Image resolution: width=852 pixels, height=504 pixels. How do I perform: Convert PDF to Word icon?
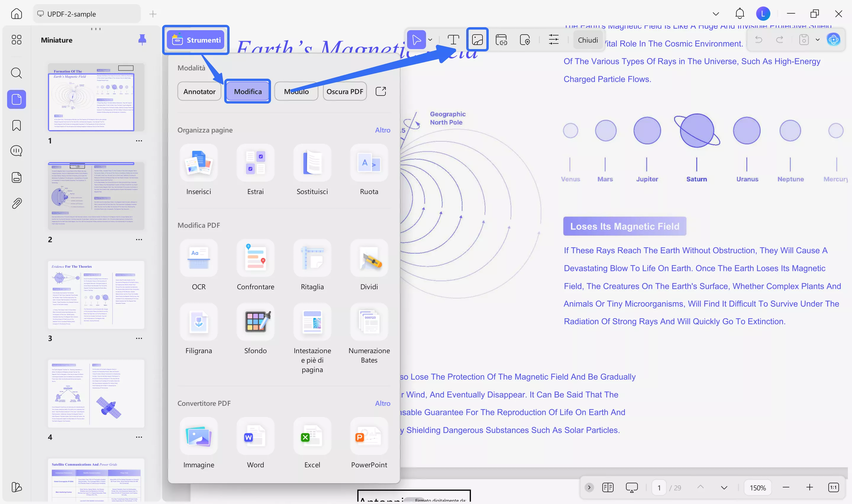[255, 436]
